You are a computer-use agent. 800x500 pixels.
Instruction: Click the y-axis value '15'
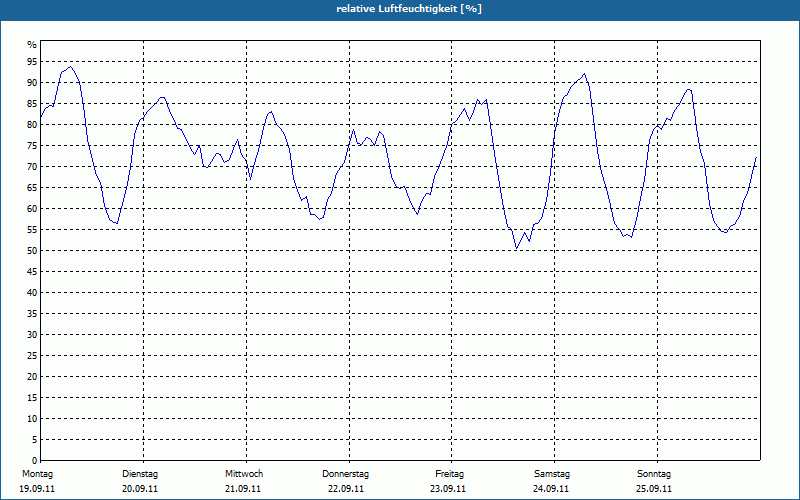click(x=32, y=397)
